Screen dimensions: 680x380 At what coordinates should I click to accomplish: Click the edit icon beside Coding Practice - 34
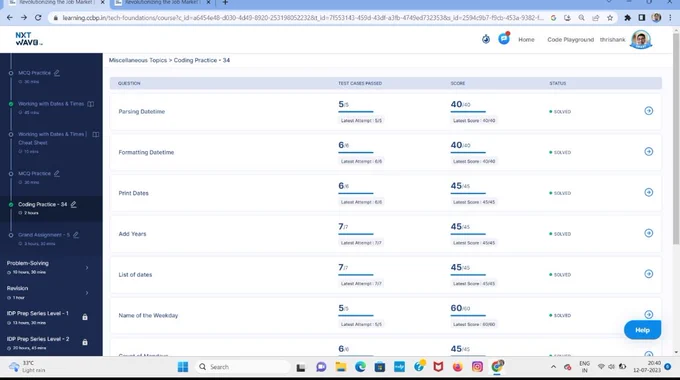coord(74,204)
